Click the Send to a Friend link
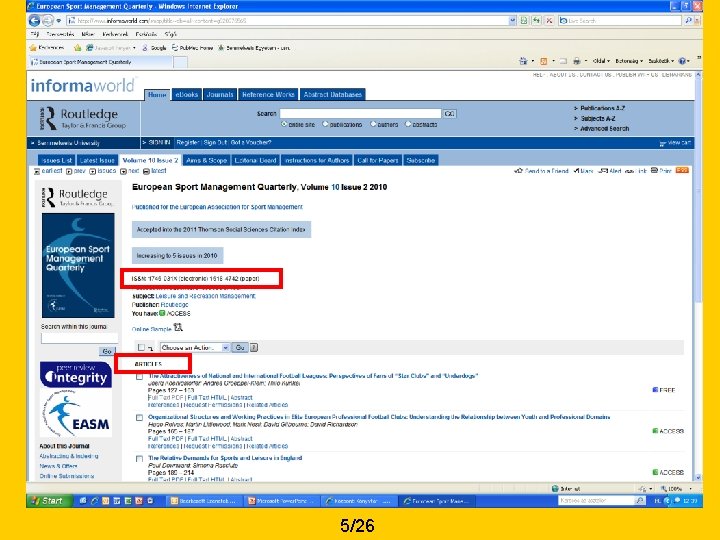This screenshot has height=540, width=720. (546, 171)
